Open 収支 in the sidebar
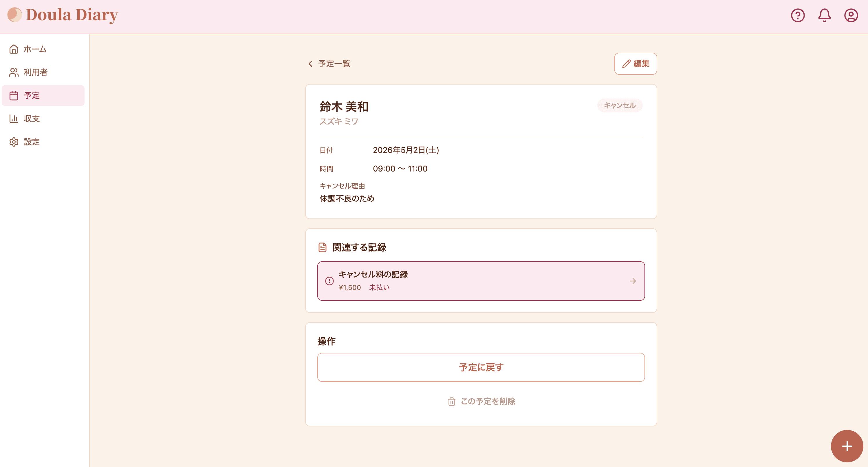 click(x=43, y=119)
